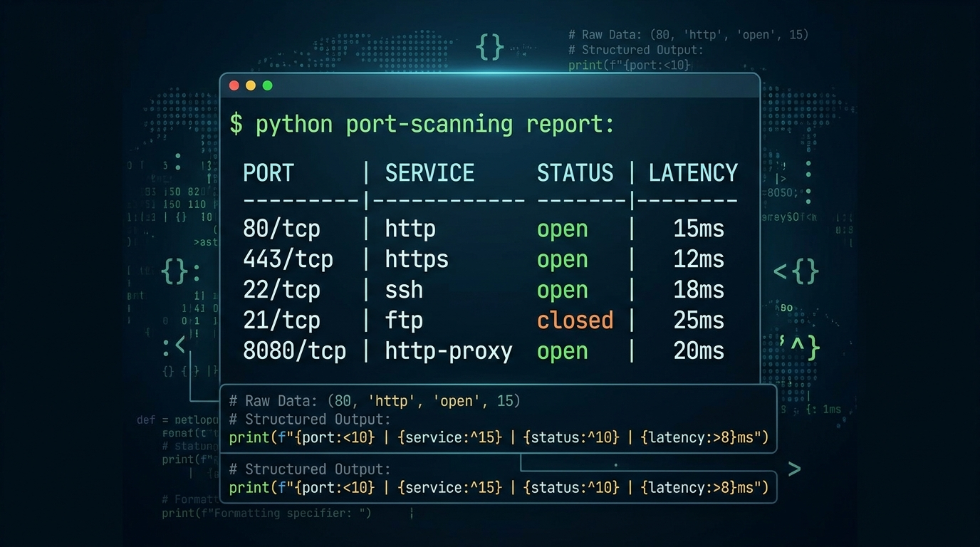Click the open status in the 80/tcp row
The image size is (980, 547).
563,229
